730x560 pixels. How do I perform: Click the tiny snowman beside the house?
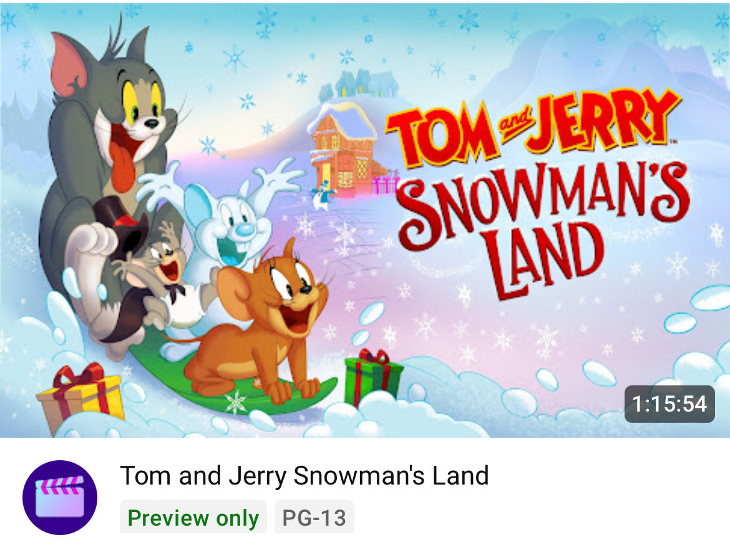[322, 196]
